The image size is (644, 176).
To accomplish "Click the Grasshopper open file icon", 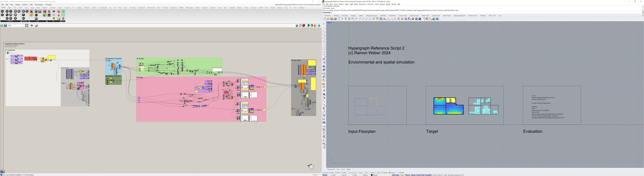I will (2, 25).
